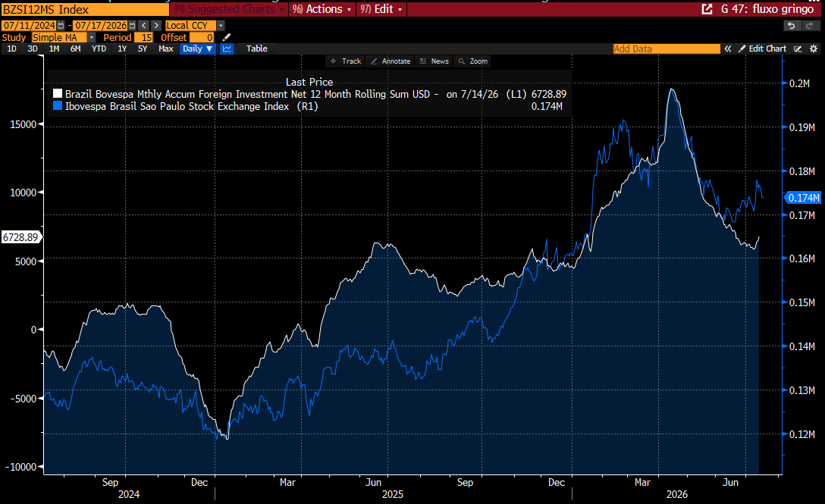Collapse panel with double left chevron
This screenshot has height=504, width=825.
point(728,49)
